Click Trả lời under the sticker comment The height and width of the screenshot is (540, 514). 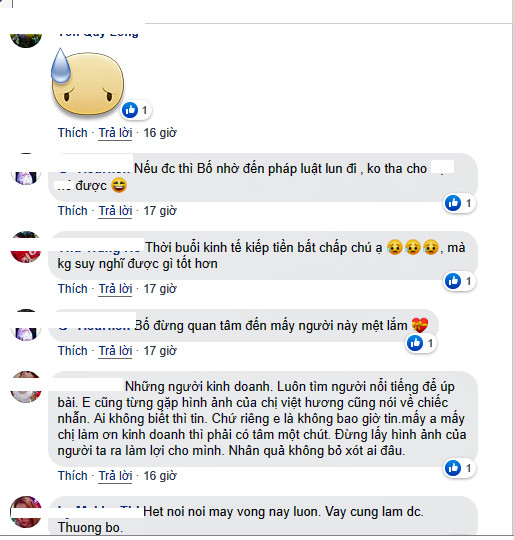[x=115, y=133]
